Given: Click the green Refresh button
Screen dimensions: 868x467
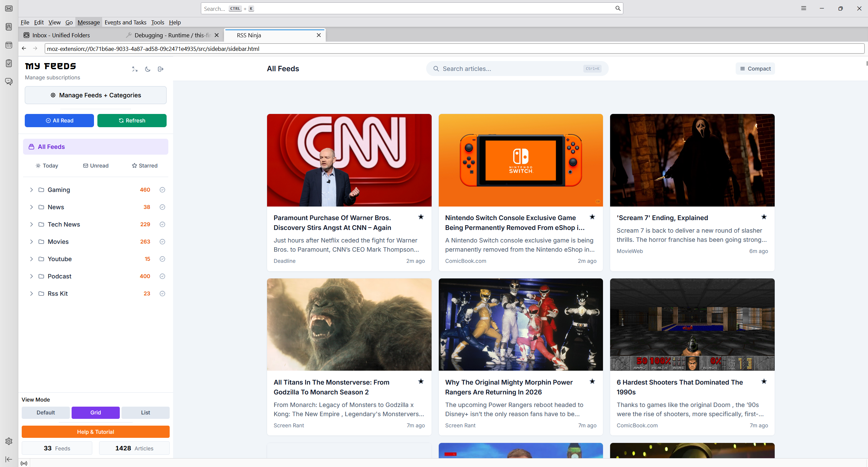Looking at the screenshot, I should point(132,121).
